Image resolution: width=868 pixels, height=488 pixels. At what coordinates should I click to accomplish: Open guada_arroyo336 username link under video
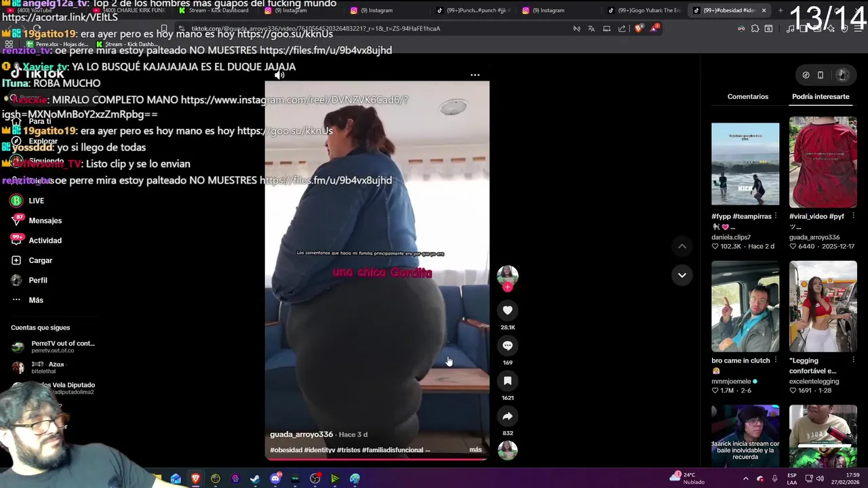pos(301,434)
